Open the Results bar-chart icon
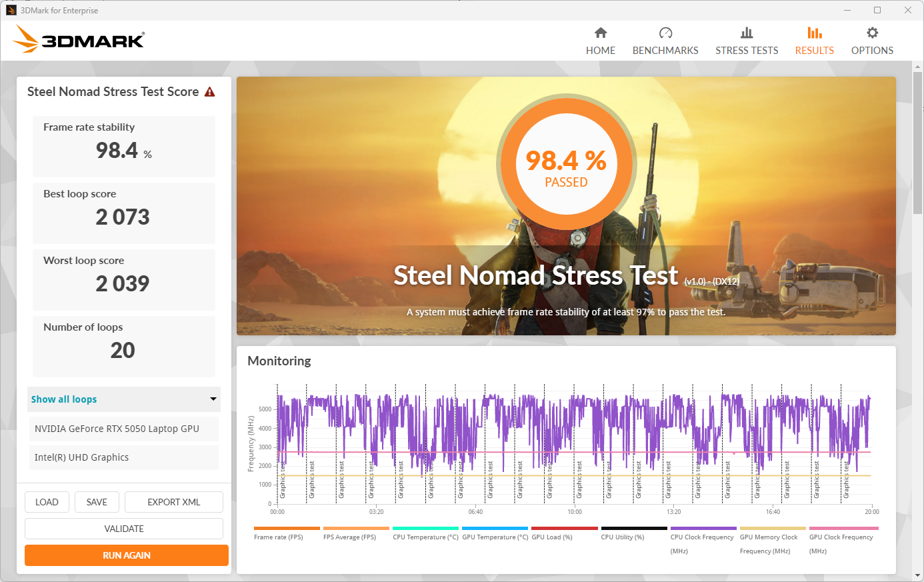924x582 pixels. pos(814,33)
